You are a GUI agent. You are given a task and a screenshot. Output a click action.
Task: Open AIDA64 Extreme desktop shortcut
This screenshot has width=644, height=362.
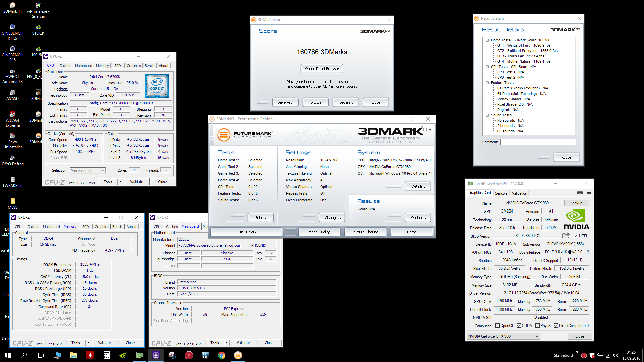[x=12, y=119]
